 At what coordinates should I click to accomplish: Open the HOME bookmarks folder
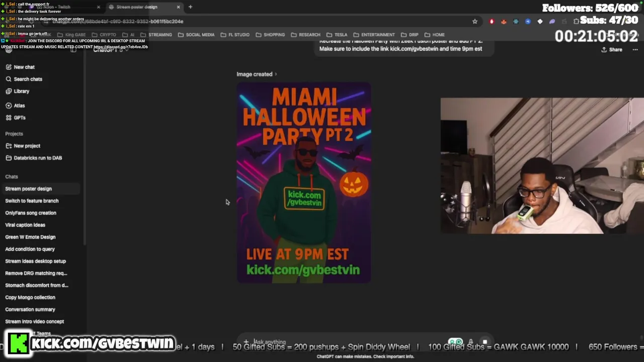click(x=434, y=35)
